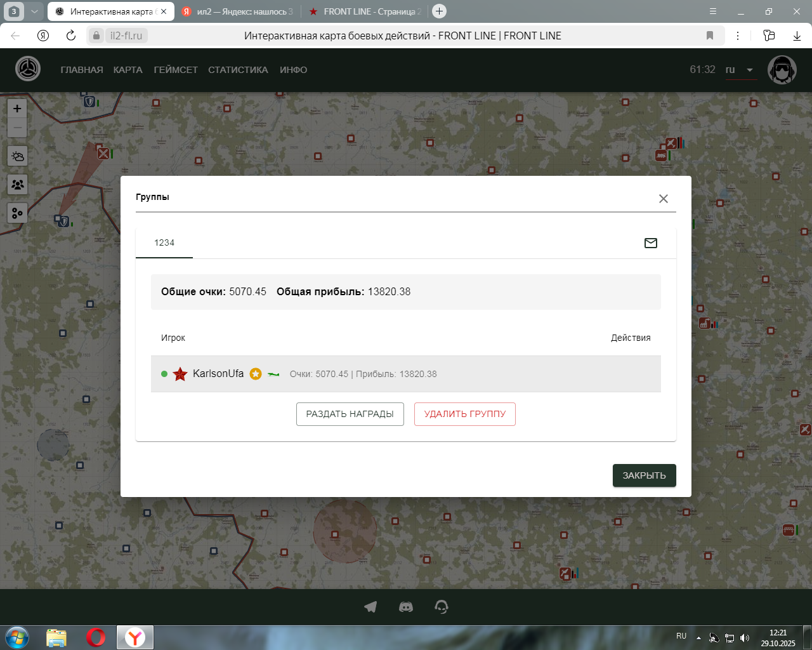Go back in the browser
The image size is (812, 650).
(x=15, y=36)
